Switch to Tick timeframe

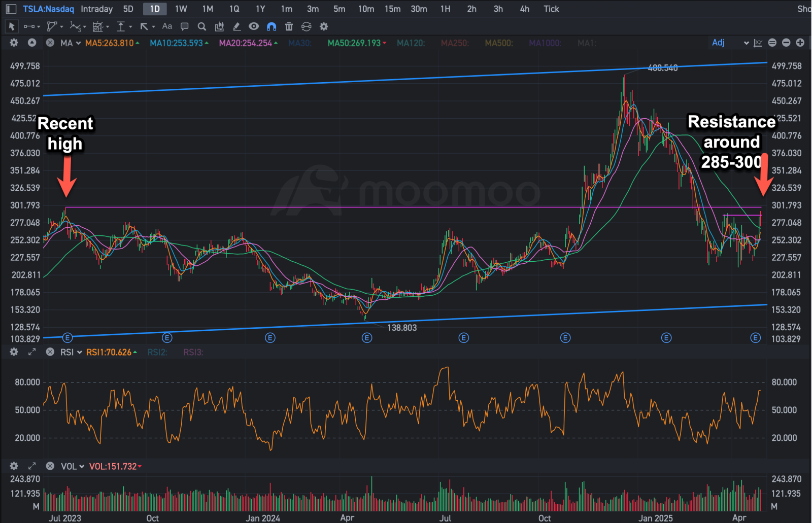click(551, 9)
